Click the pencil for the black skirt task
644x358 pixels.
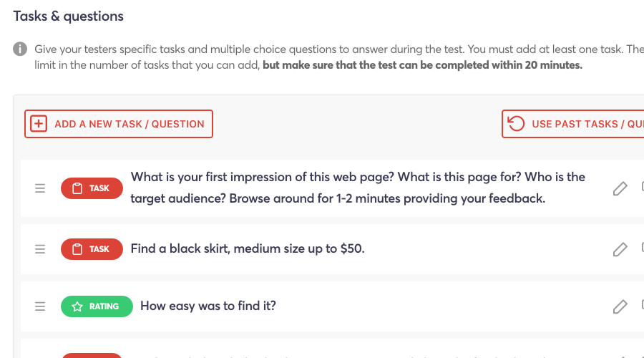pyautogui.click(x=620, y=249)
